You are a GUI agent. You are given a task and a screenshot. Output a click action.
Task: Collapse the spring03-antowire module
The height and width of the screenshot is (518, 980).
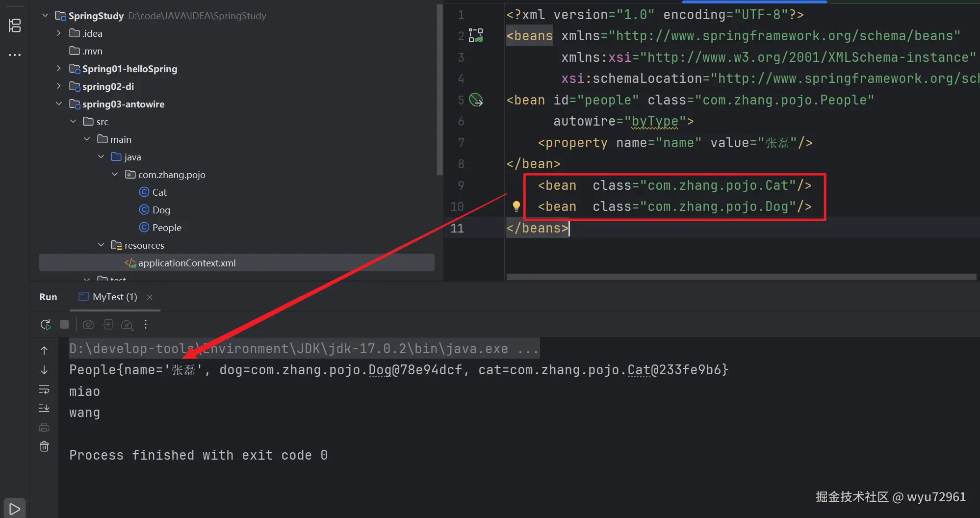pos(59,104)
